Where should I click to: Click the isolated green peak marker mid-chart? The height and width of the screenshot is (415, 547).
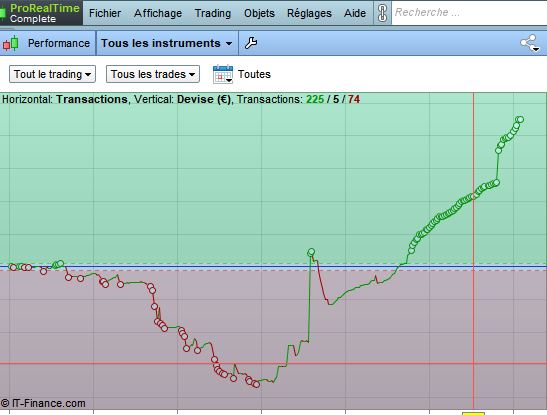[x=311, y=252]
